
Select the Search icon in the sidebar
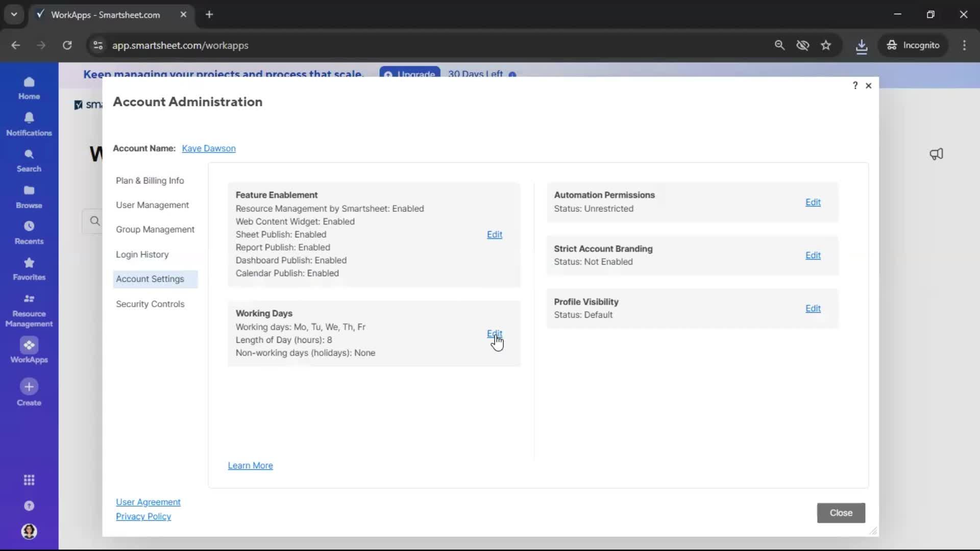point(29,160)
